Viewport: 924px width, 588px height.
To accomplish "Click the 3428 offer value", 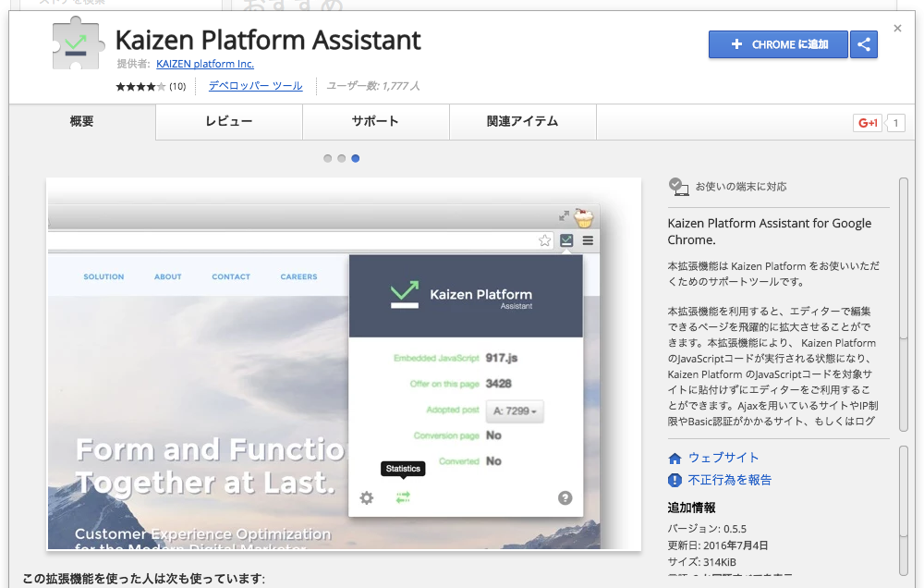I will click(499, 384).
